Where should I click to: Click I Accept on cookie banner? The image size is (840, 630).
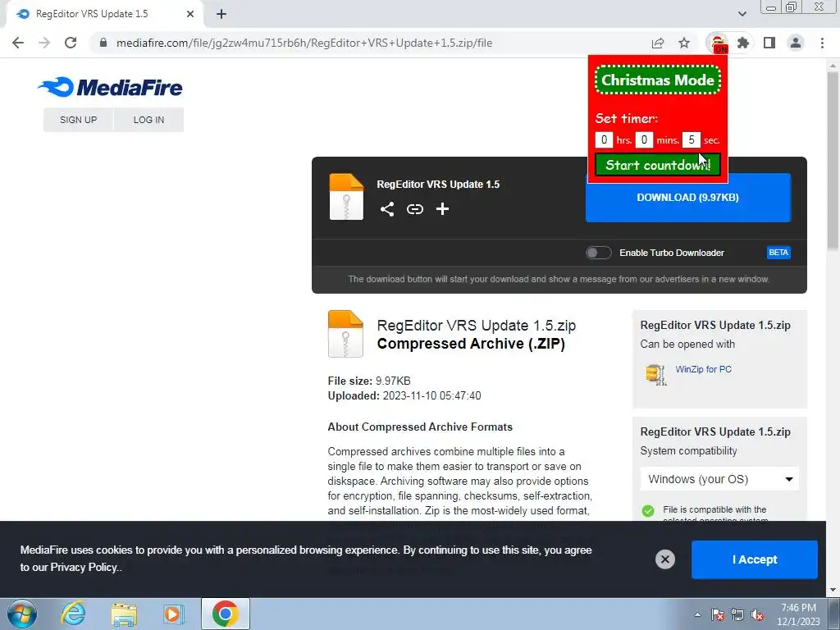[x=755, y=559]
